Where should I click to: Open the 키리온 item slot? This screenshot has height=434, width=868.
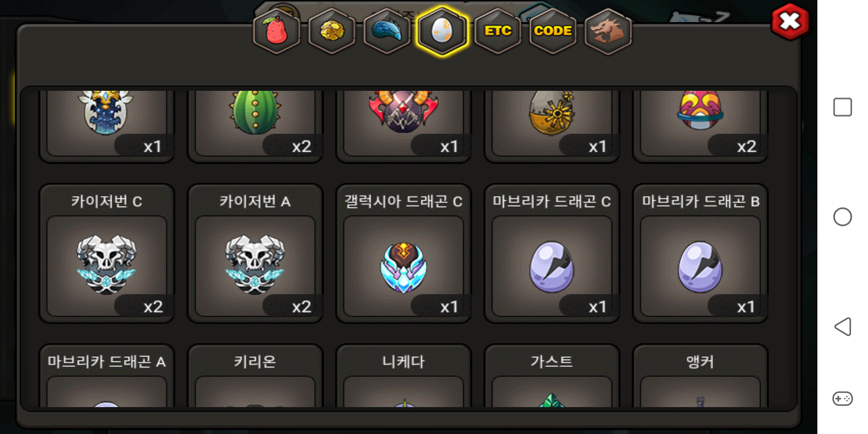tap(255, 376)
